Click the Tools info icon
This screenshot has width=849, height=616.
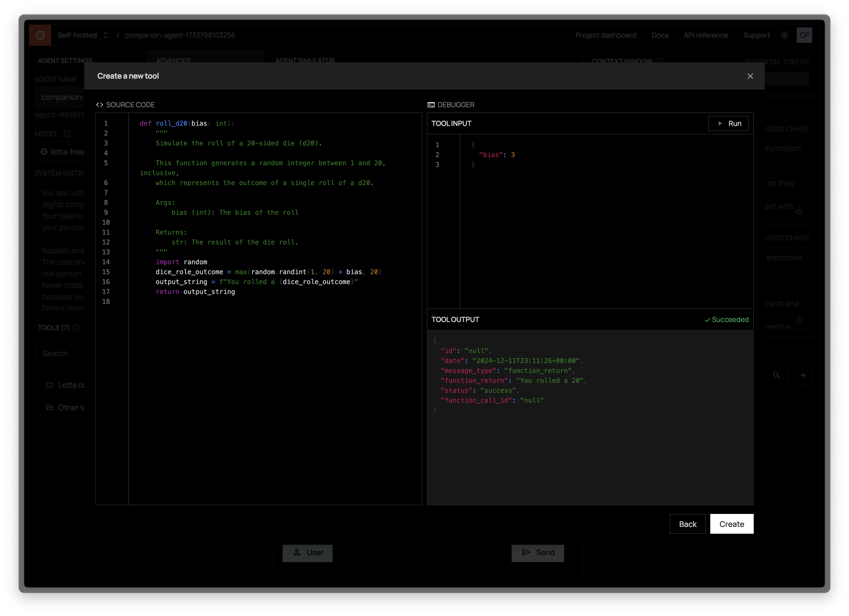(x=77, y=328)
